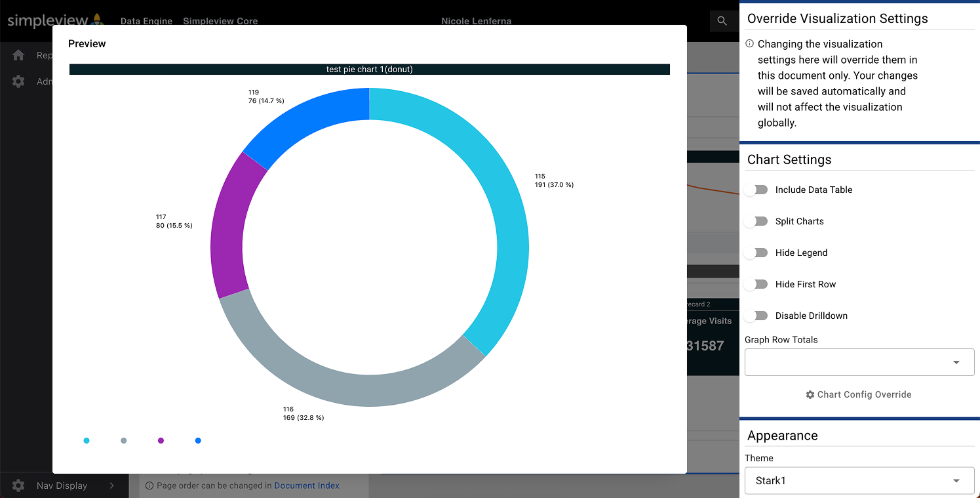Open Admin via the gear icon in sidebar
The width and height of the screenshot is (980, 498).
tap(18, 81)
